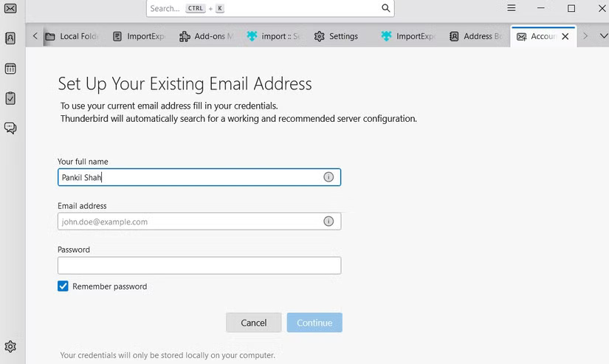Switch to the second ImportExport tab
Image resolution: width=609 pixels, height=364 pixels.
408,36
